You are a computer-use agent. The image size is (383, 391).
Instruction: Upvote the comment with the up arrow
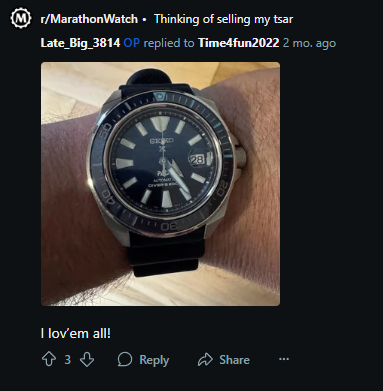[x=49, y=360]
